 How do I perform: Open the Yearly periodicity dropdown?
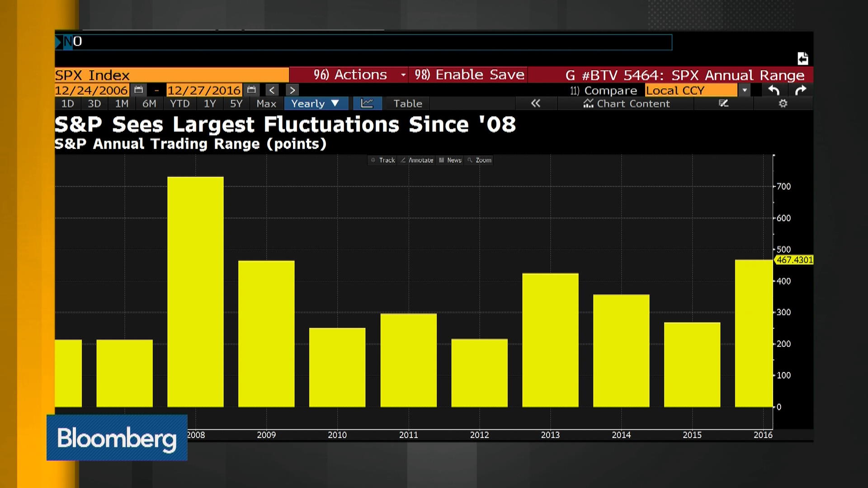click(316, 103)
